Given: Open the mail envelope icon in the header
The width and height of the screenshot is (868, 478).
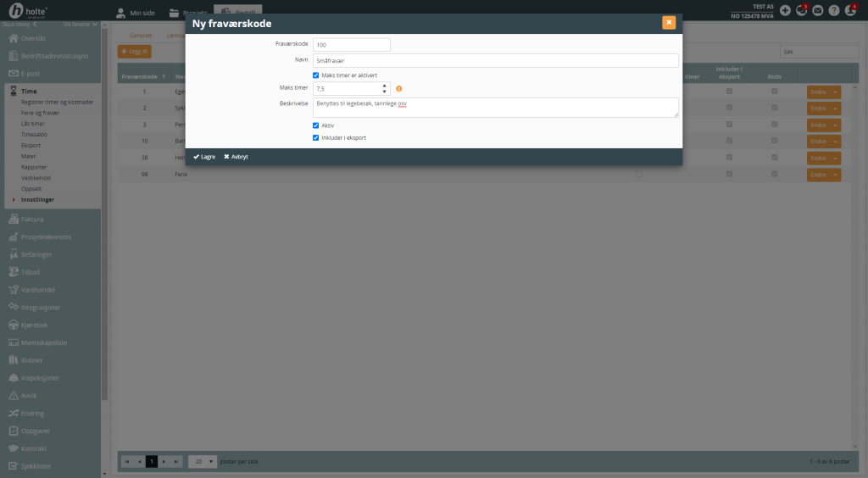Looking at the screenshot, I should pyautogui.click(x=818, y=10).
